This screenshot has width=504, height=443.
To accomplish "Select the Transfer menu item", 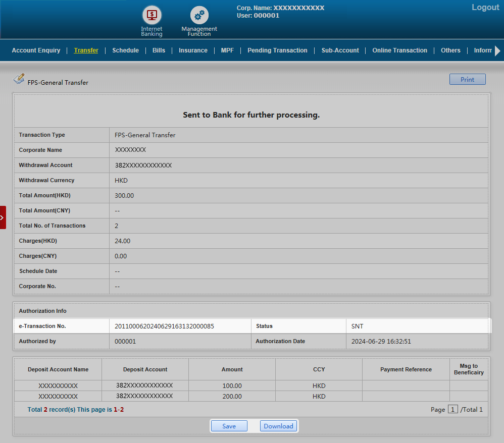I will pos(86,50).
